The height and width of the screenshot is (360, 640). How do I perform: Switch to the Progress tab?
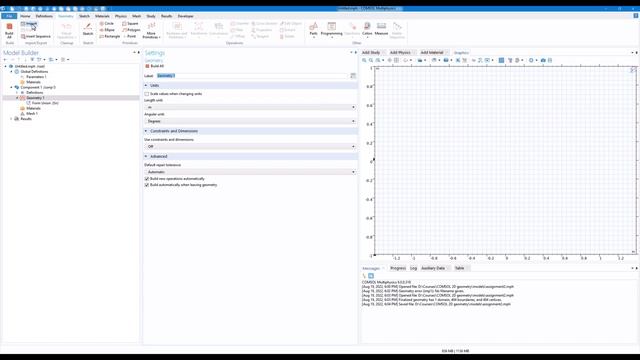pos(398,268)
